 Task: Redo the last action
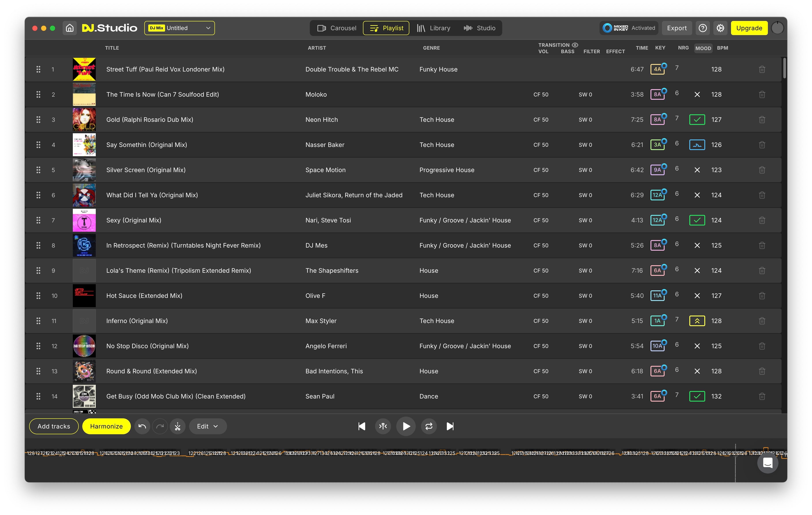pos(160,426)
